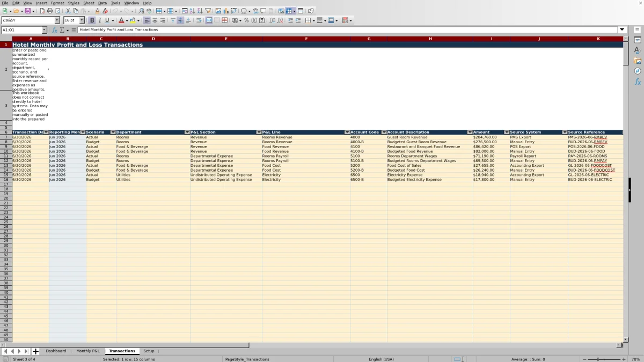Click the Insert Special Character omega icon

[x=244, y=11]
